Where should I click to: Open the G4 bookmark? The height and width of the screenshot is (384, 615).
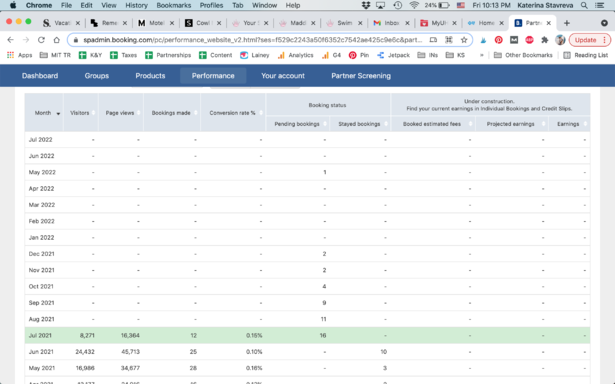click(331, 55)
